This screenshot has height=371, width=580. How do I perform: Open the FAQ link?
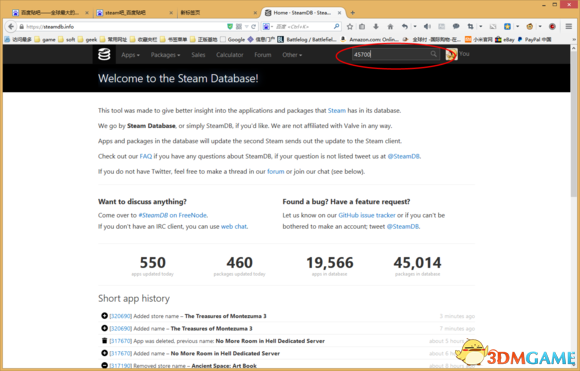[146, 156]
